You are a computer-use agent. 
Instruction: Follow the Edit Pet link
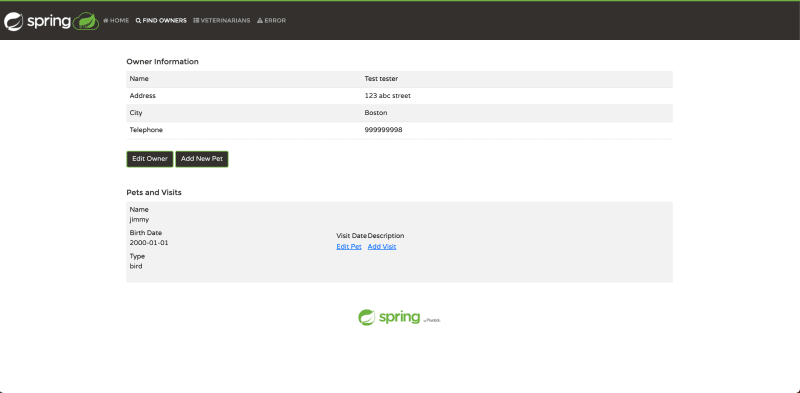349,247
